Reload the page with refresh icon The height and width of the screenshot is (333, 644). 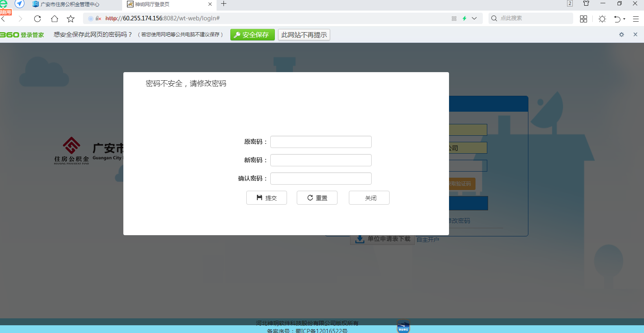(37, 19)
